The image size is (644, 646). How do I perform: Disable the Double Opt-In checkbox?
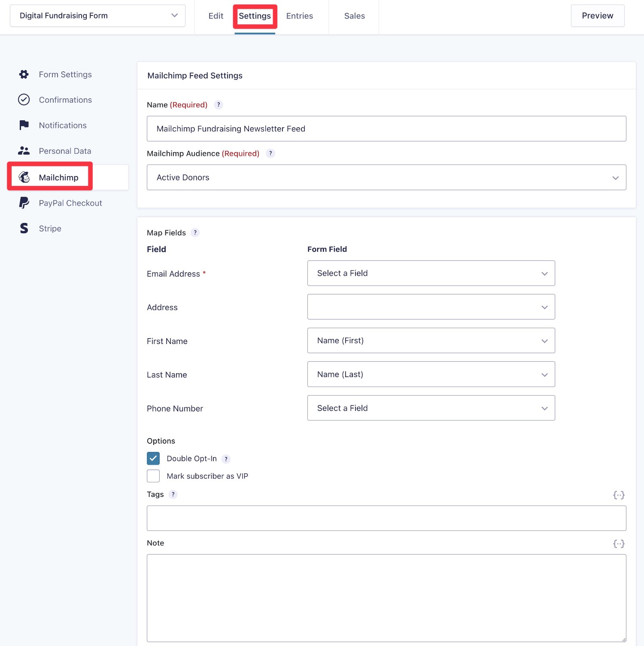pyautogui.click(x=153, y=458)
